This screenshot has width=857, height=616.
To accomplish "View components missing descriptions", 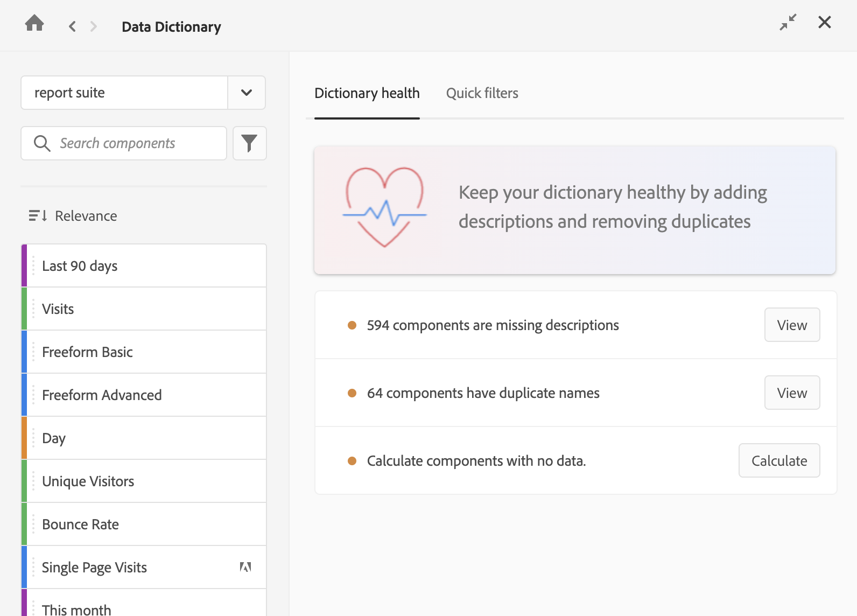I will pos(792,325).
